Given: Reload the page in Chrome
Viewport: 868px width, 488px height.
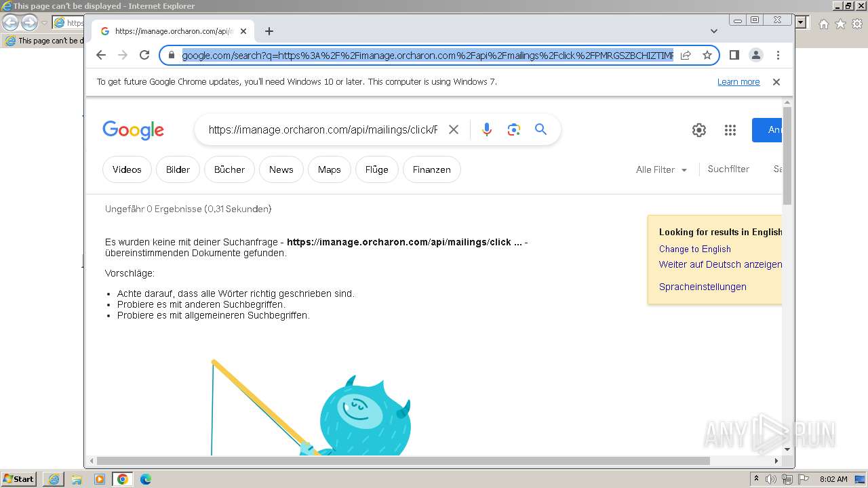Looking at the screenshot, I should coord(144,55).
